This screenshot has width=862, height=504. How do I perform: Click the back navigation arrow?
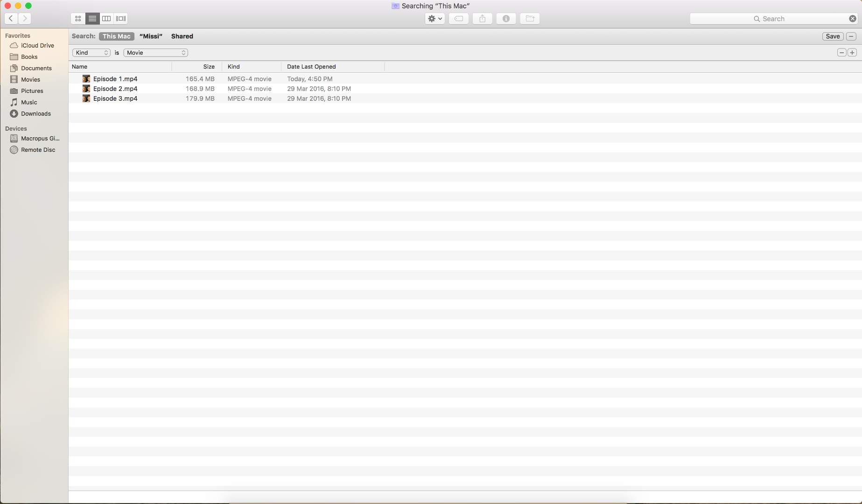coord(11,19)
